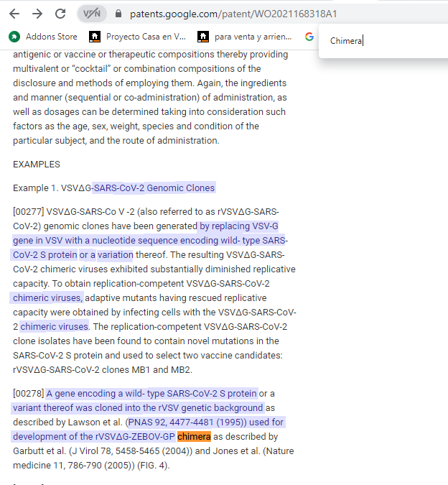Click paragraph number [00278]

coord(28,394)
